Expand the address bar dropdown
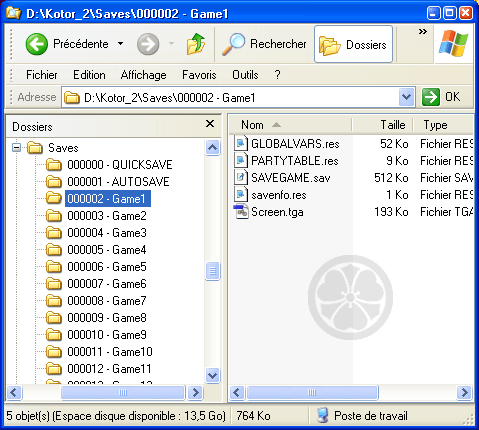The width and height of the screenshot is (479, 430). click(406, 97)
